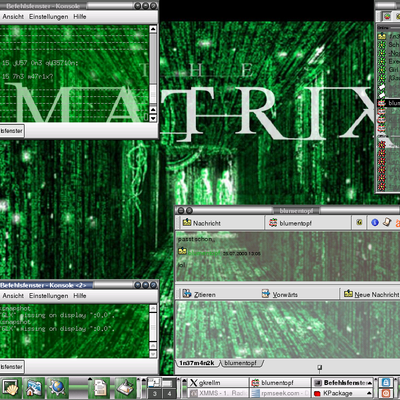The width and height of the screenshot is (400, 400).
Task: Activate gkrellm in the taskbar
Action: pyautogui.click(x=218, y=383)
